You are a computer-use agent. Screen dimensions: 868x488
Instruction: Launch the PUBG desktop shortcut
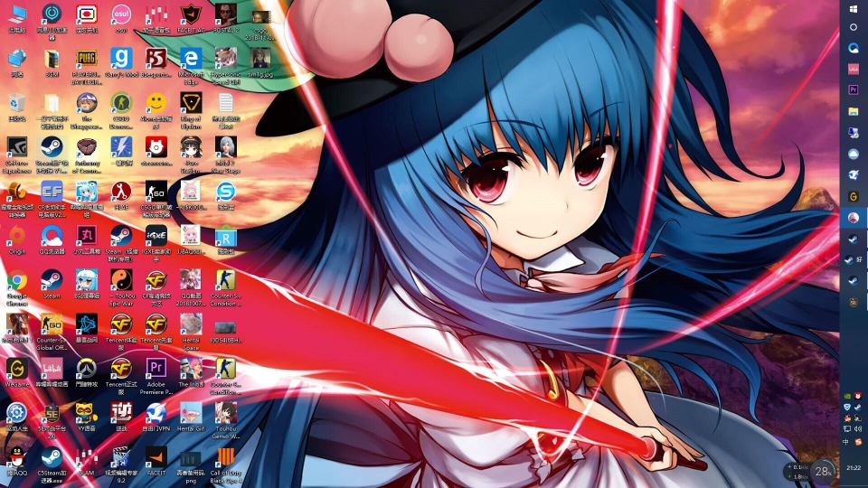[x=87, y=66]
